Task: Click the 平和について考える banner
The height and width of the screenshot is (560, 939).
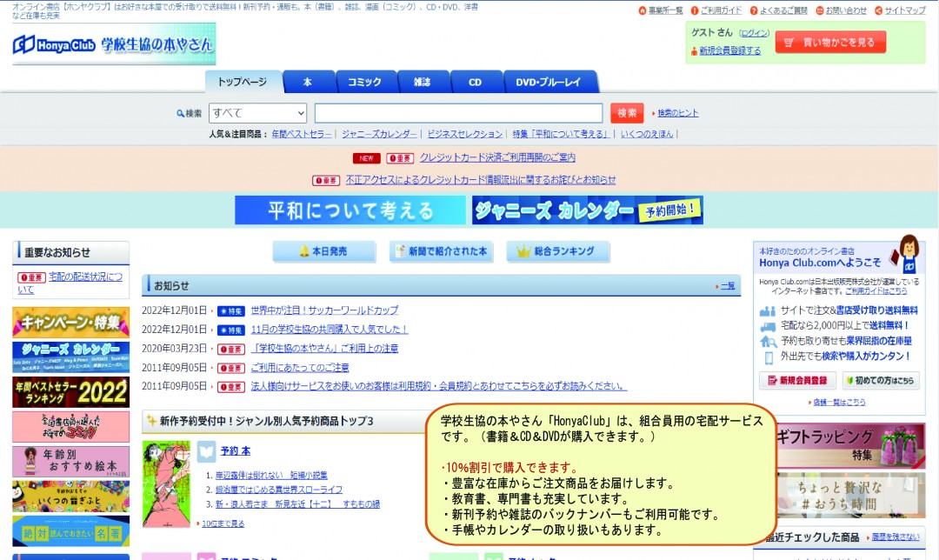Action: 350,210
